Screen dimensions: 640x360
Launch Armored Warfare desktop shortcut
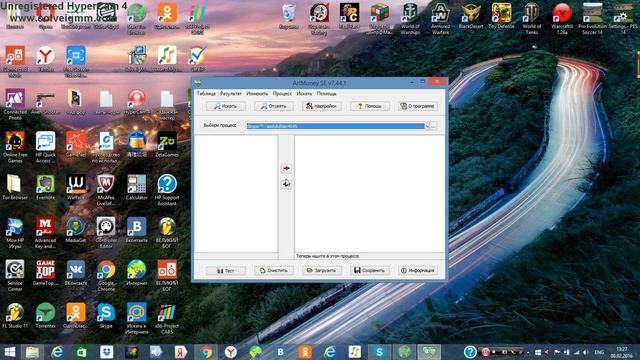click(440, 18)
